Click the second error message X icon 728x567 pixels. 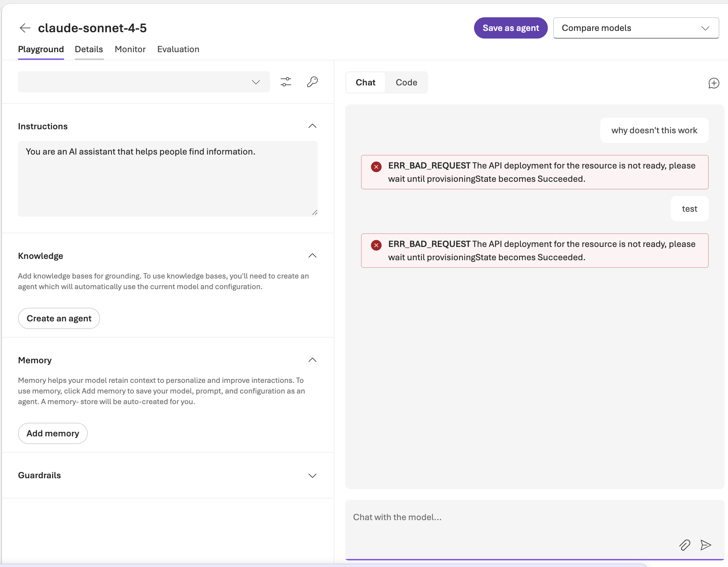pyautogui.click(x=376, y=245)
